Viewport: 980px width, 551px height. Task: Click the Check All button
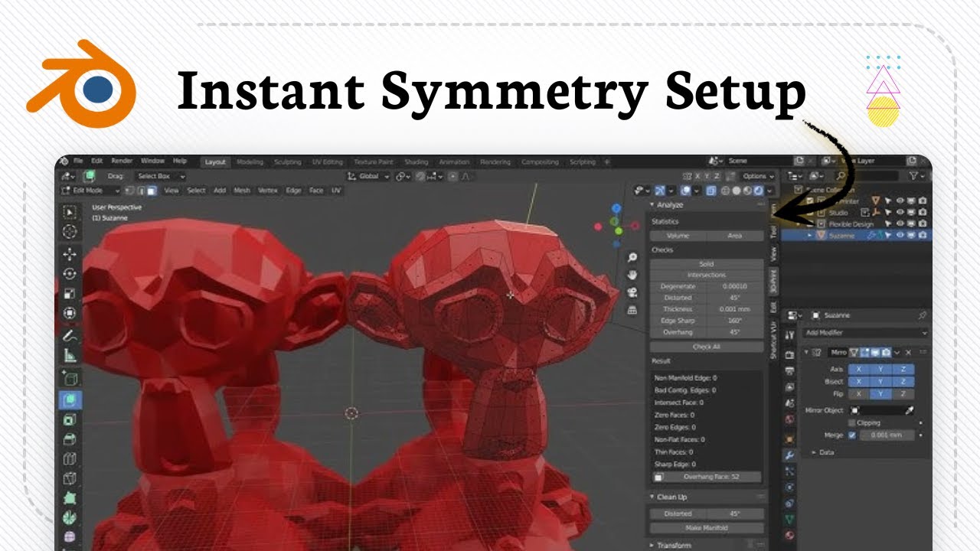point(707,347)
